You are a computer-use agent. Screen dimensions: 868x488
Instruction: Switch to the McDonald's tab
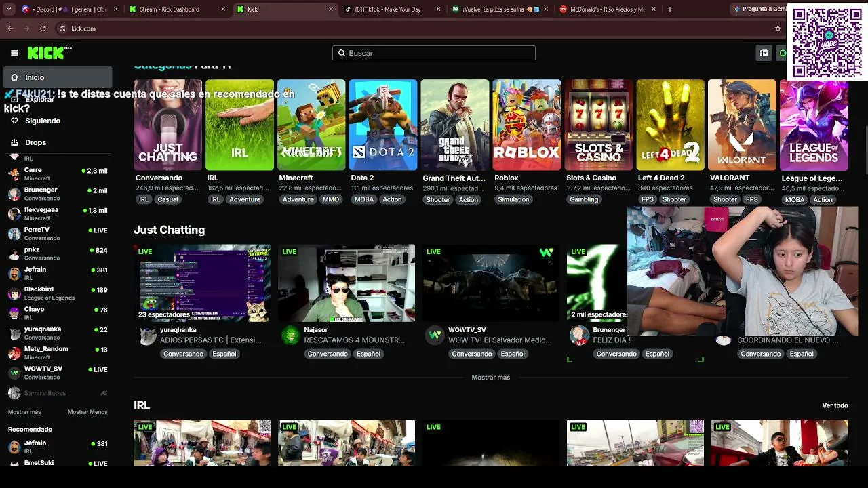608,9
